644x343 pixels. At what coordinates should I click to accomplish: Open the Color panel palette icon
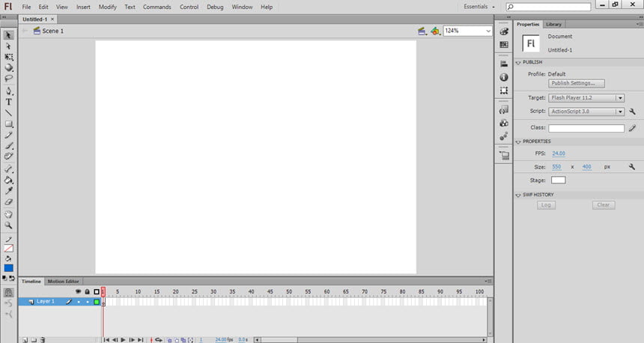pyautogui.click(x=504, y=31)
